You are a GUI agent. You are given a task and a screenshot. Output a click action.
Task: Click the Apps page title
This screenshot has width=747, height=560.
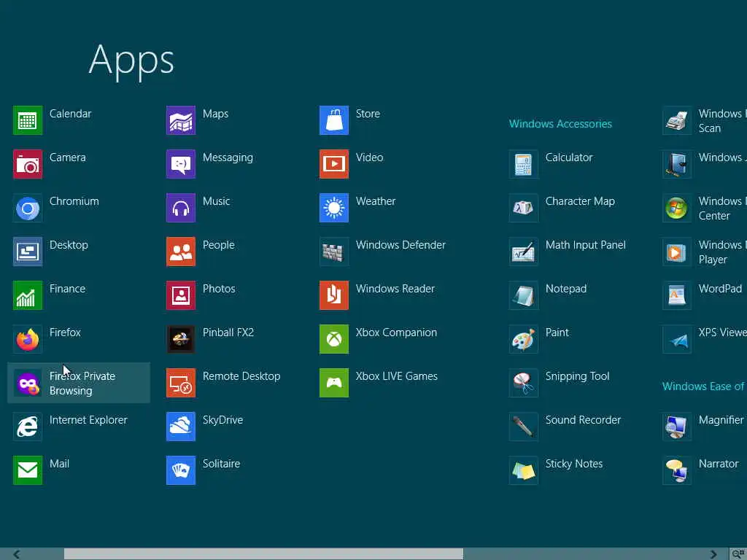(131, 61)
